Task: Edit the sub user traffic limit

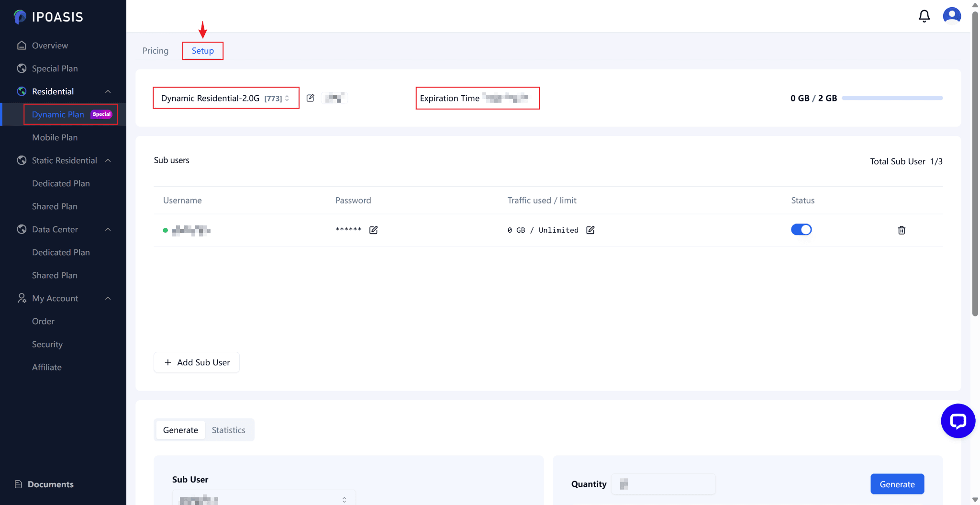Action: click(590, 230)
